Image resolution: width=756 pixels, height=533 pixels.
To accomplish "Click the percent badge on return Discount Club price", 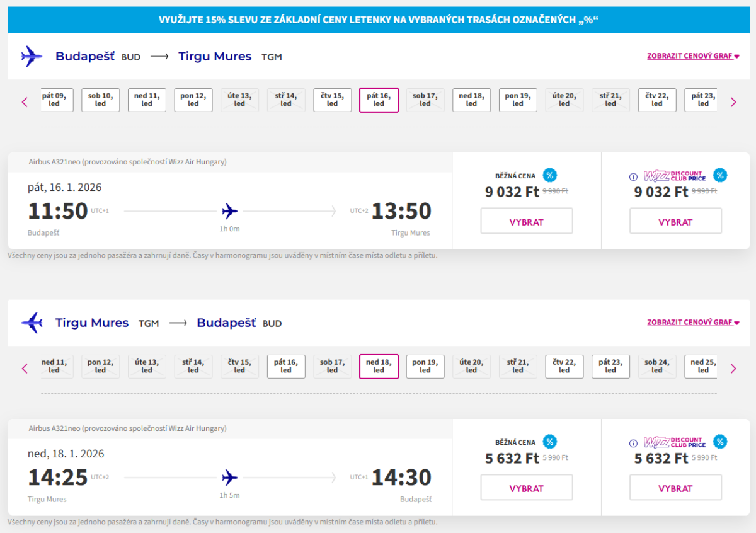I will point(719,442).
